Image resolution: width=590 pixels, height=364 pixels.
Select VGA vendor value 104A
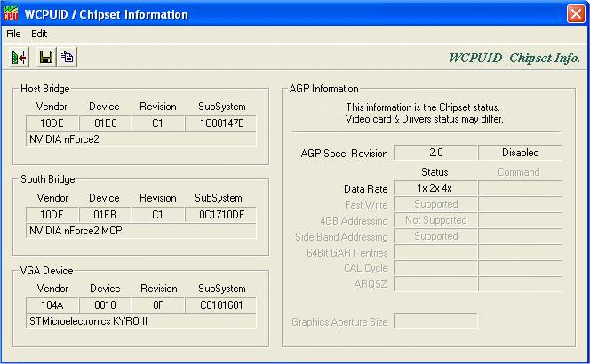52,305
